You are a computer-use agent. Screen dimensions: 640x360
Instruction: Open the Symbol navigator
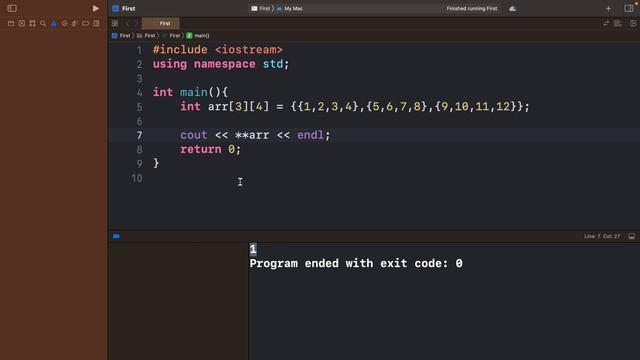[x=32, y=24]
